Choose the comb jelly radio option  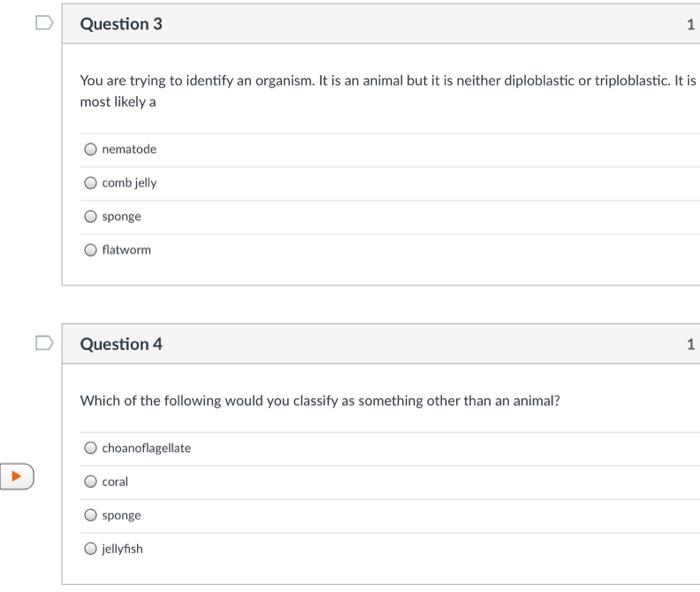click(91, 183)
